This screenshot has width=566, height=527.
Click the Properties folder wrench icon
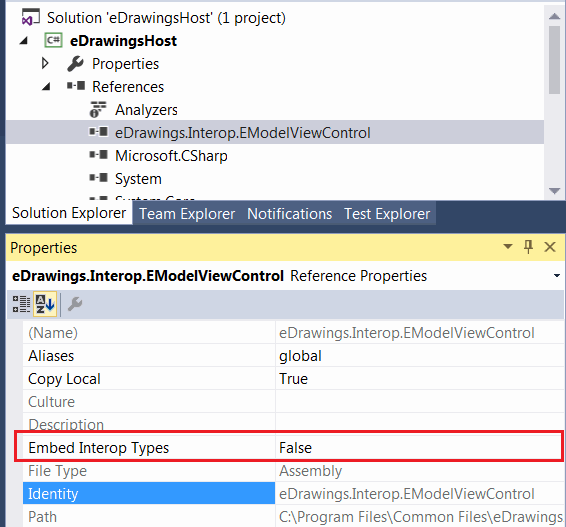coord(75,64)
